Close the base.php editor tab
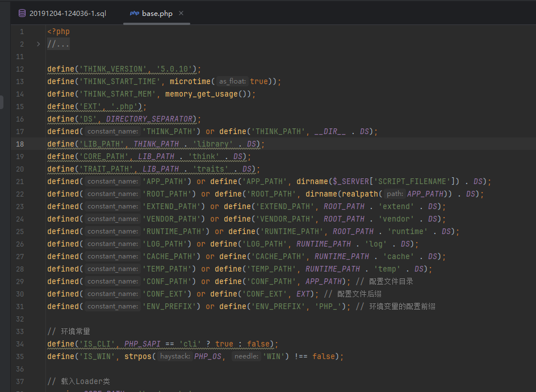536x392 pixels. point(181,13)
